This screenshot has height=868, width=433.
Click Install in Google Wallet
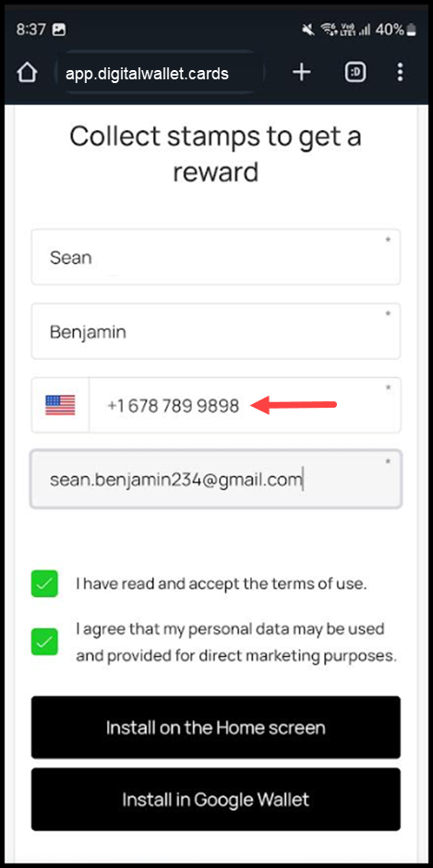coord(216,800)
